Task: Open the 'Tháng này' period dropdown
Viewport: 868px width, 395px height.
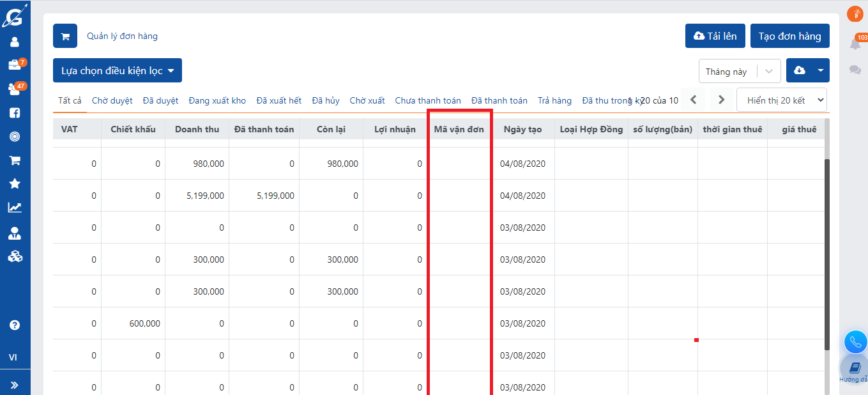Action: coord(740,72)
